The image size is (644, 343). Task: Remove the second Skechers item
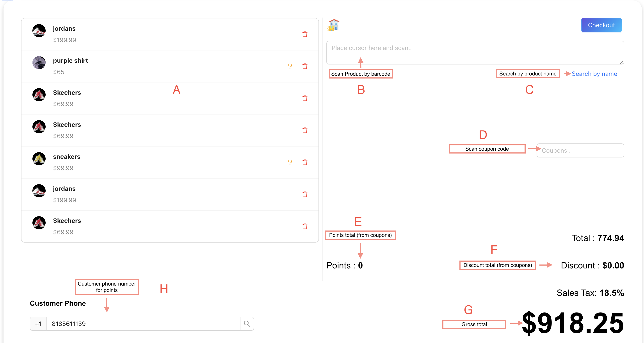(x=305, y=130)
